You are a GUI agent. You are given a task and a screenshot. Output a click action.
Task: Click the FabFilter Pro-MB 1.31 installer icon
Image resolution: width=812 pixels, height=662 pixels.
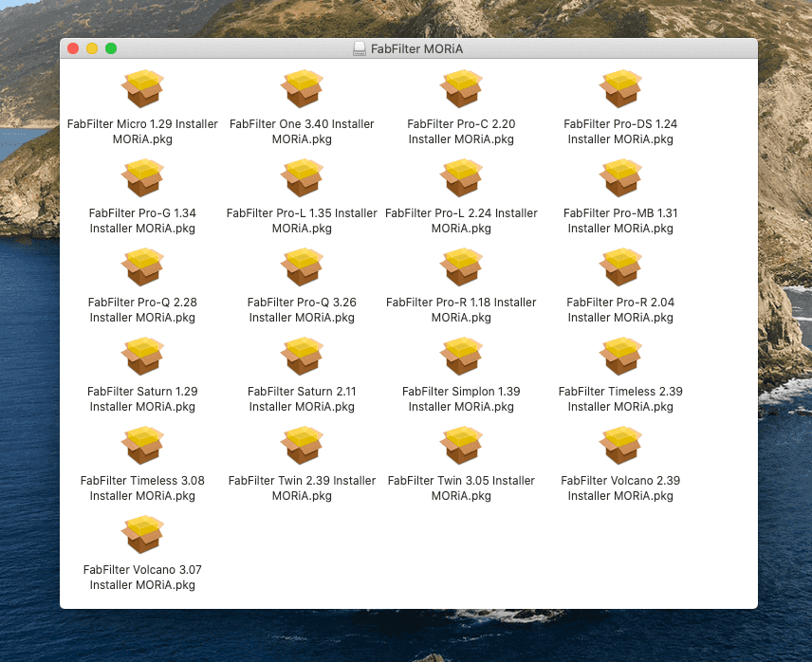click(x=620, y=178)
